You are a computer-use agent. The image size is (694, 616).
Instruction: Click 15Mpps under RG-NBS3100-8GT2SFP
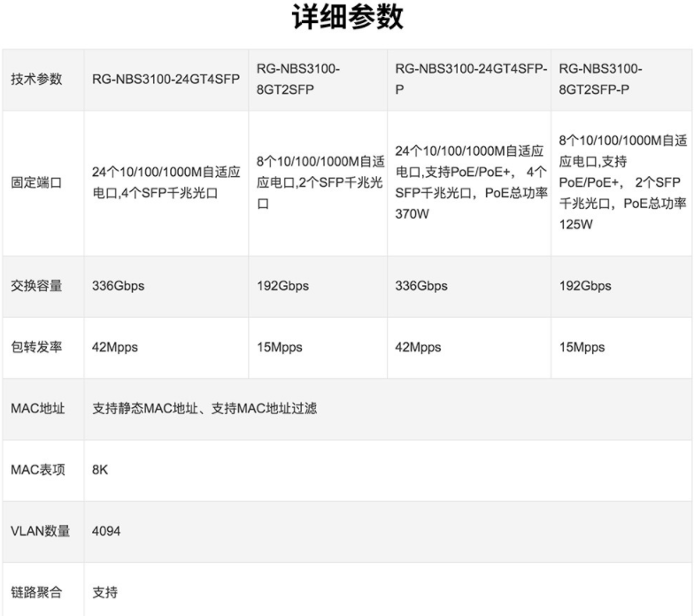click(280, 347)
